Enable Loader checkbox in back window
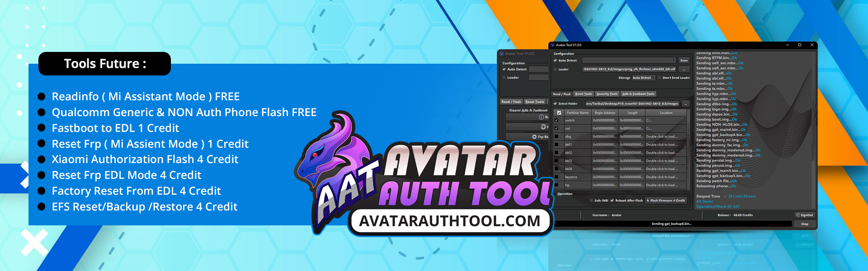Screen dimensions: 868x271 504,78
